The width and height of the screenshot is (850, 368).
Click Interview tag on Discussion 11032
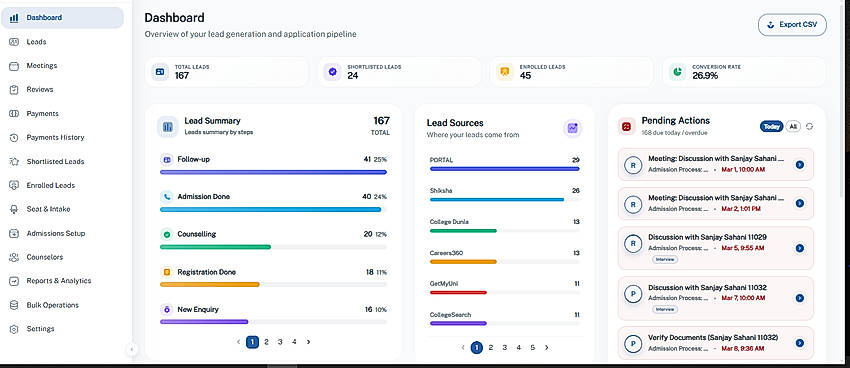tap(665, 309)
